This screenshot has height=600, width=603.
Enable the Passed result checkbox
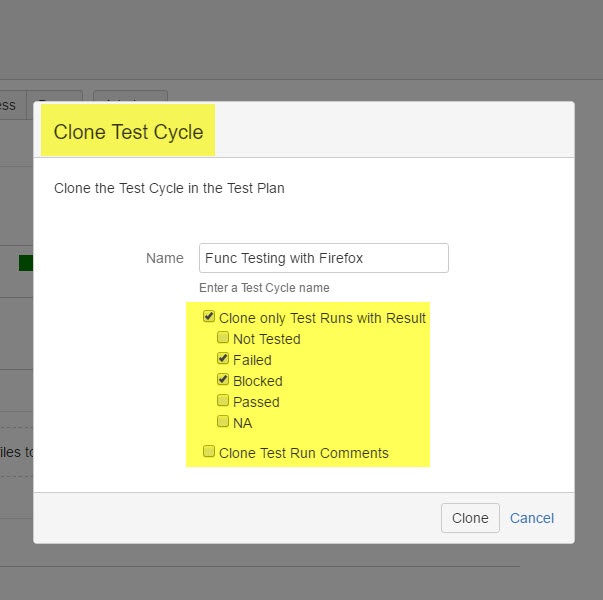click(x=223, y=401)
